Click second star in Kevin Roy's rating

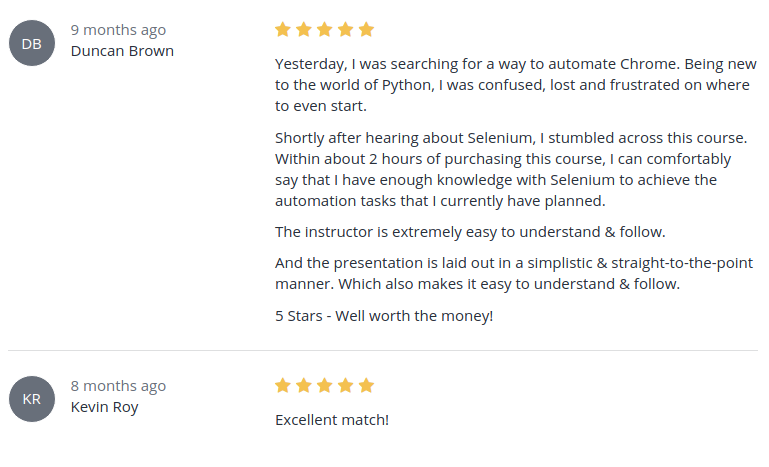(304, 385)
